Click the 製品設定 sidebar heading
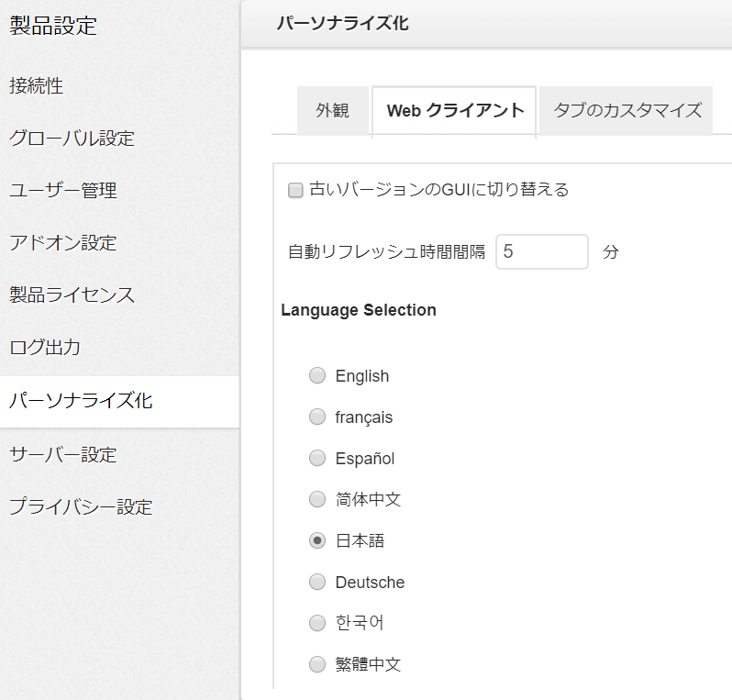This screenshot has height=700, width=732. click(53, 26)
